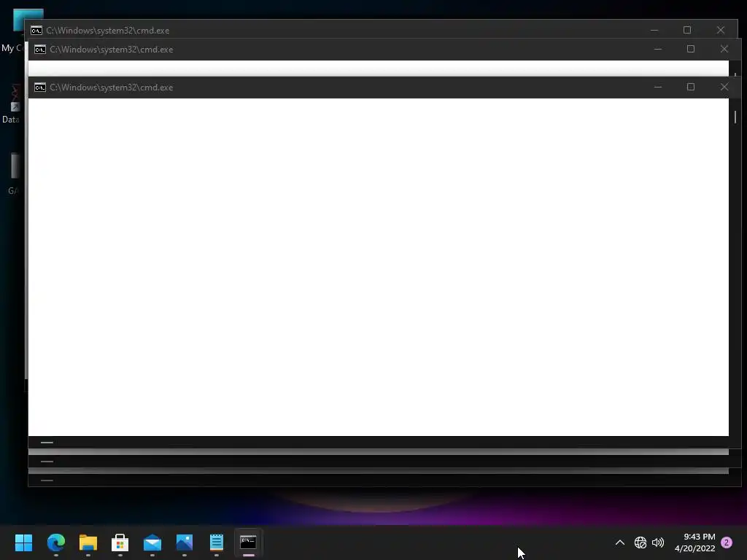Viewport: 747px width, 560px height.
Task: Close the rearmost cmd.exe window
Action: [x=720, y=30]
